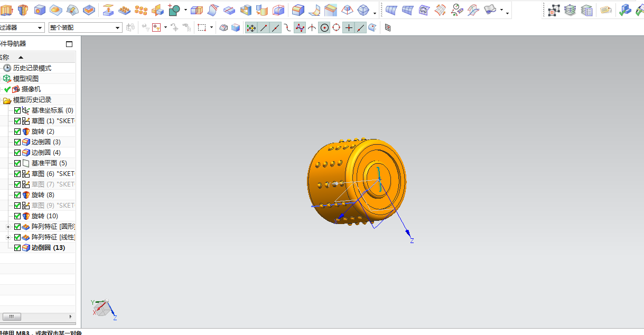Click navigator scroll right arrow
The image size is (644, 335).
(71, 317)
